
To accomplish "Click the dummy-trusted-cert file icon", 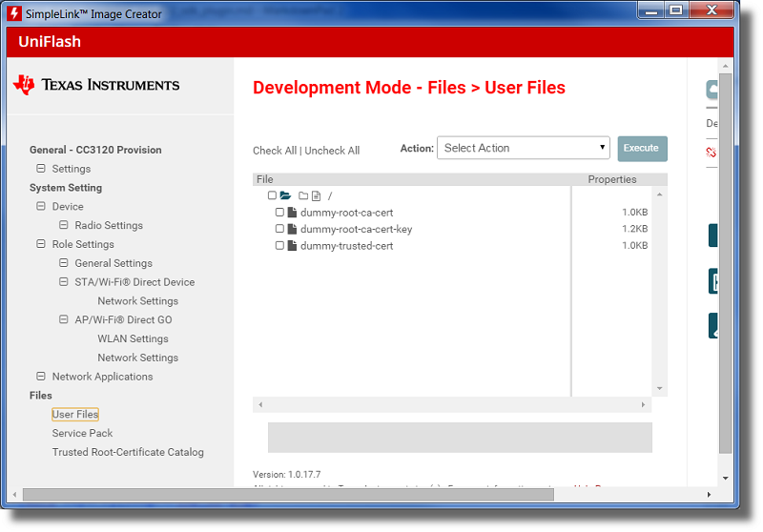I will pyautogui.click(x=293, y=246).
